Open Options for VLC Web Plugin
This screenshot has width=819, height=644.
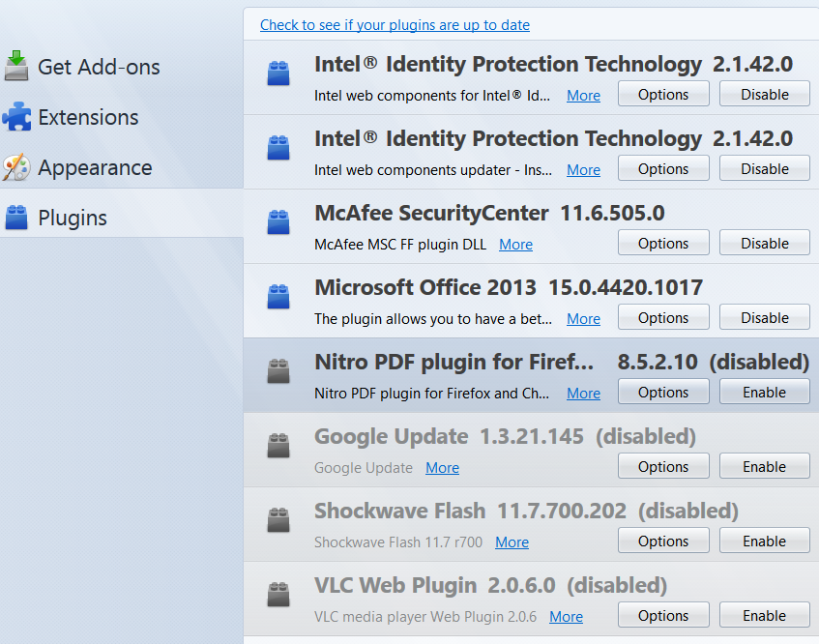pos(663,616)
